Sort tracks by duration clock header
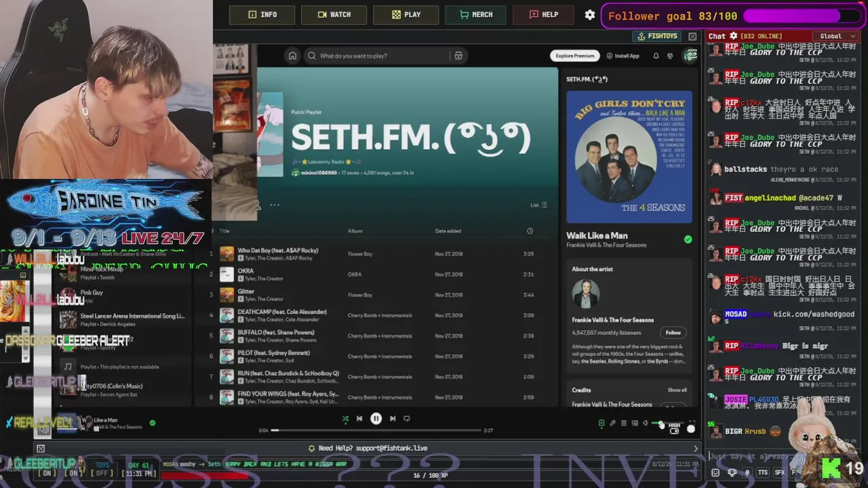Screen dimensions: 868x488 (x=530, y=231)
